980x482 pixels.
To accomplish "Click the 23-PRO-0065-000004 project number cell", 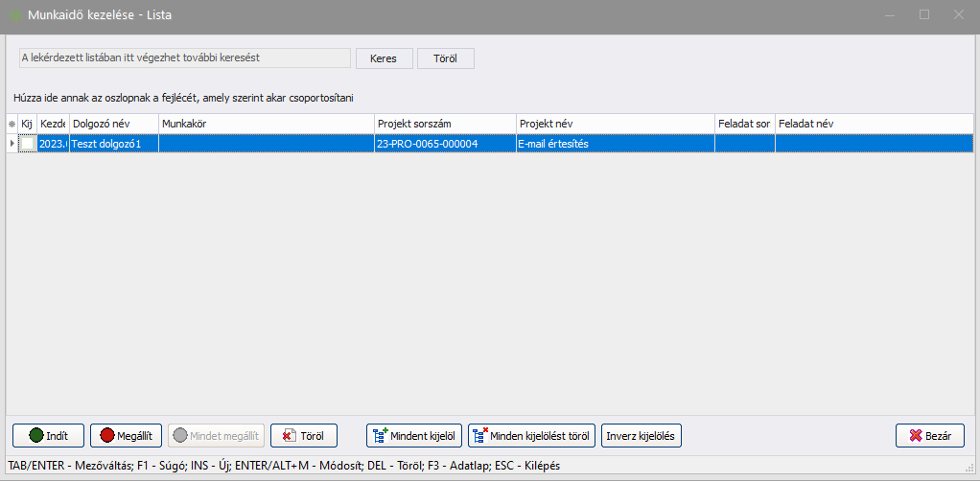I will pyautogui.click(x=444, y=143).
